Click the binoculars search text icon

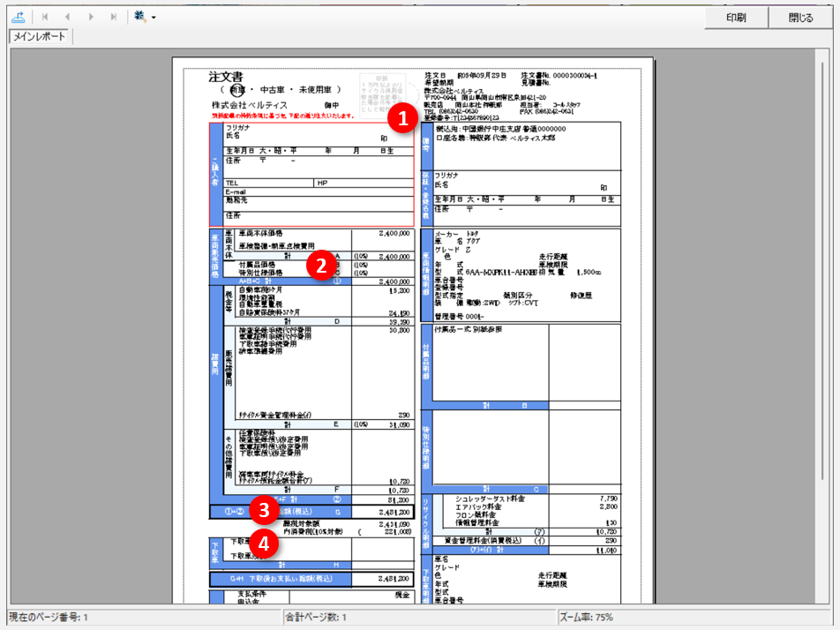[x=139, y=17]
